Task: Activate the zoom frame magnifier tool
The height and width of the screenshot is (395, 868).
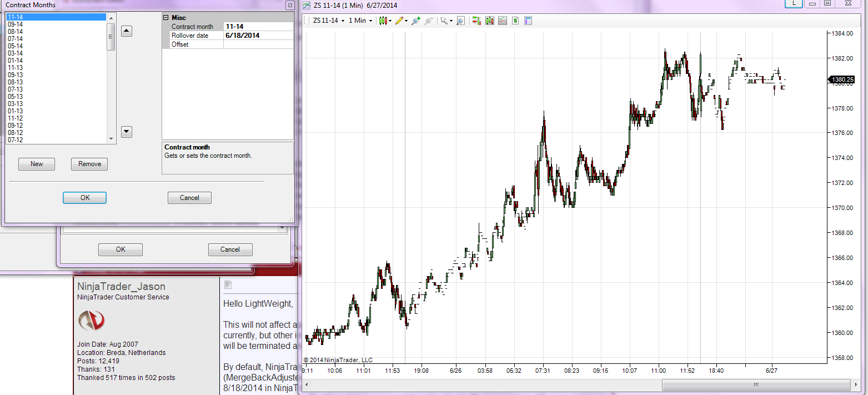Action: pos(460,21)
